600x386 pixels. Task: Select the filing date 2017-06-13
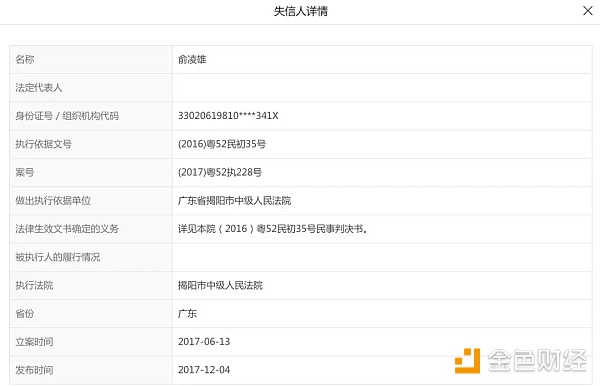point(204,342)
